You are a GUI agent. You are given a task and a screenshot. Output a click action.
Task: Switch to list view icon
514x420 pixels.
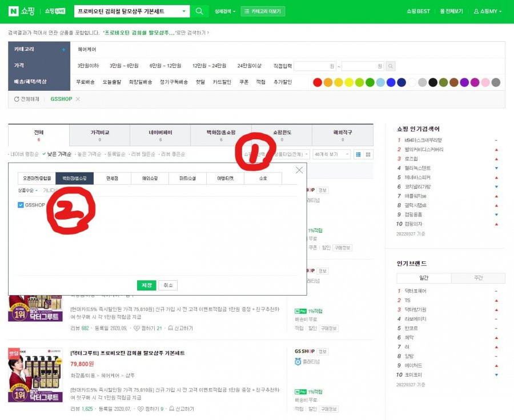[358, 154]
